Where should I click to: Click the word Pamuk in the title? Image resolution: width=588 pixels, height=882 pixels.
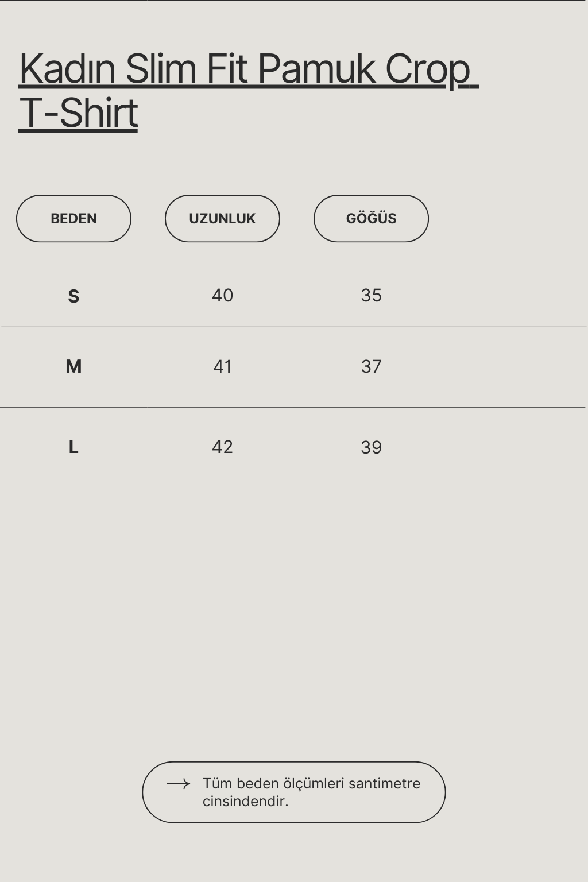pyautogui.click(x=316, y=69)
